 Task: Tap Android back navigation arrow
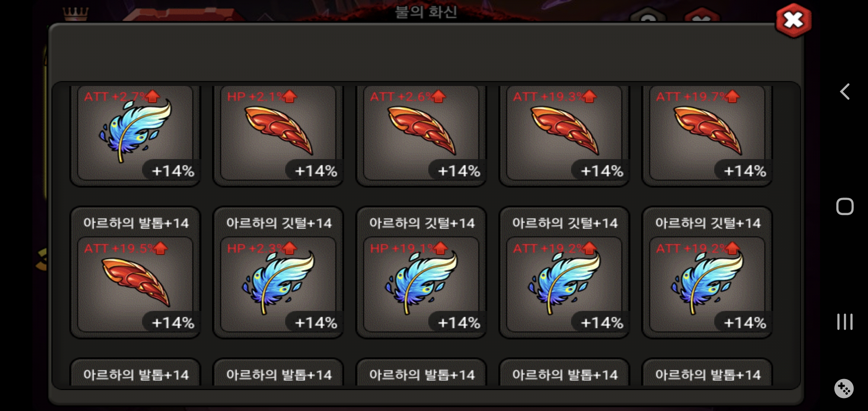click(x=845, y=92)
